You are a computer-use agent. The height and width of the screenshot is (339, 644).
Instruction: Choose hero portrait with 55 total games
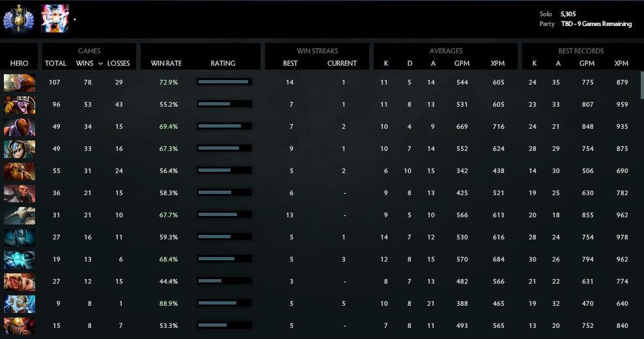[x=19, y=171]
